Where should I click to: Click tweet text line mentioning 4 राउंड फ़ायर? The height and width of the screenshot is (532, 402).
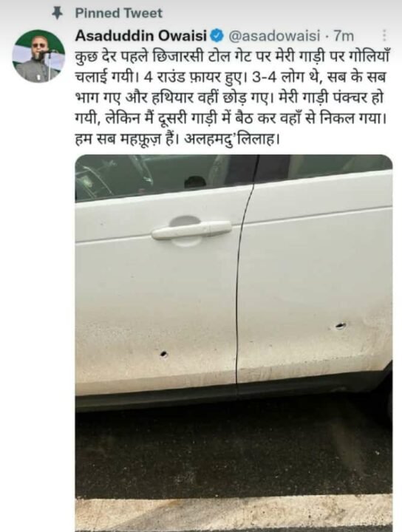[x=231, y=78]
